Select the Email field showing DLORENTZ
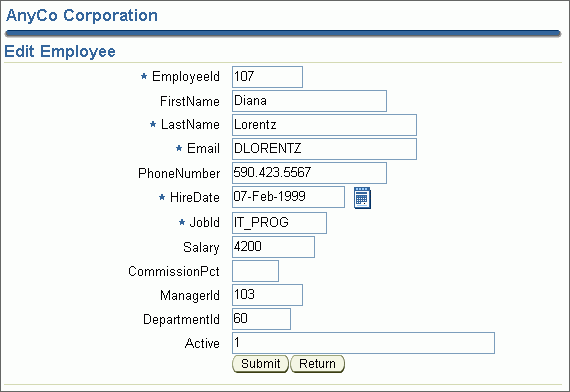The height and width of the screenshot is (392, 570). (x=324, y=149)
